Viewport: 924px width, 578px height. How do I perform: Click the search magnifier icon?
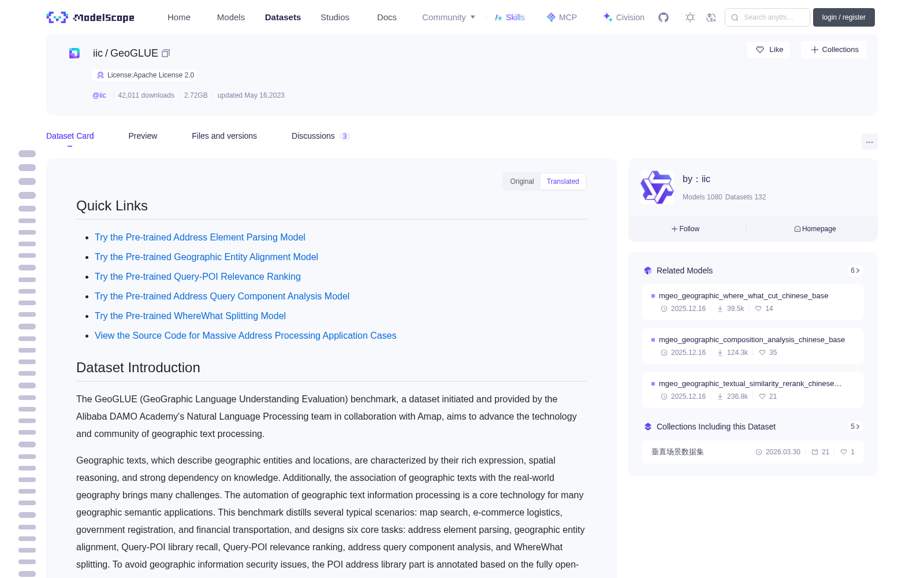[x=735, y=17]
